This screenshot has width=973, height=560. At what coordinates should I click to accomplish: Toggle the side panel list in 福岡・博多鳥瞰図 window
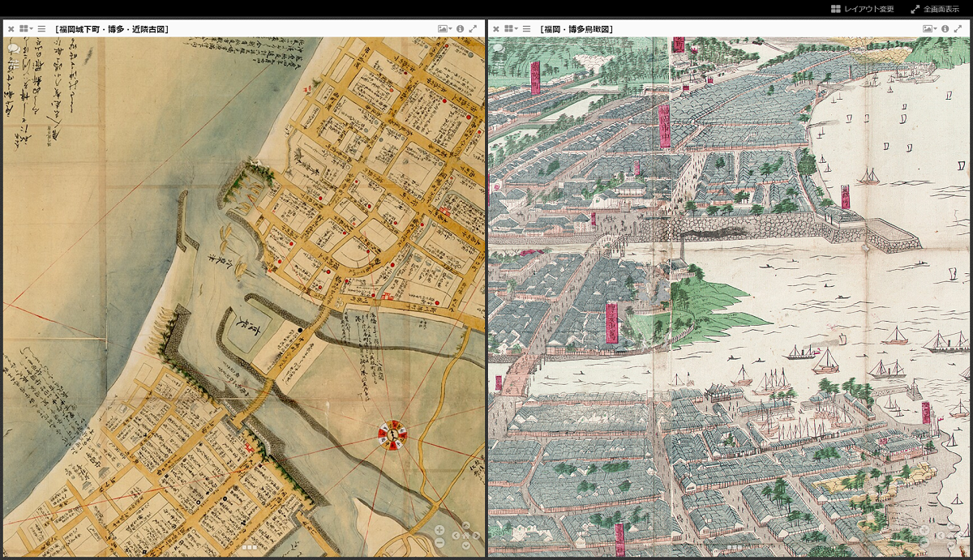(526, 29)
